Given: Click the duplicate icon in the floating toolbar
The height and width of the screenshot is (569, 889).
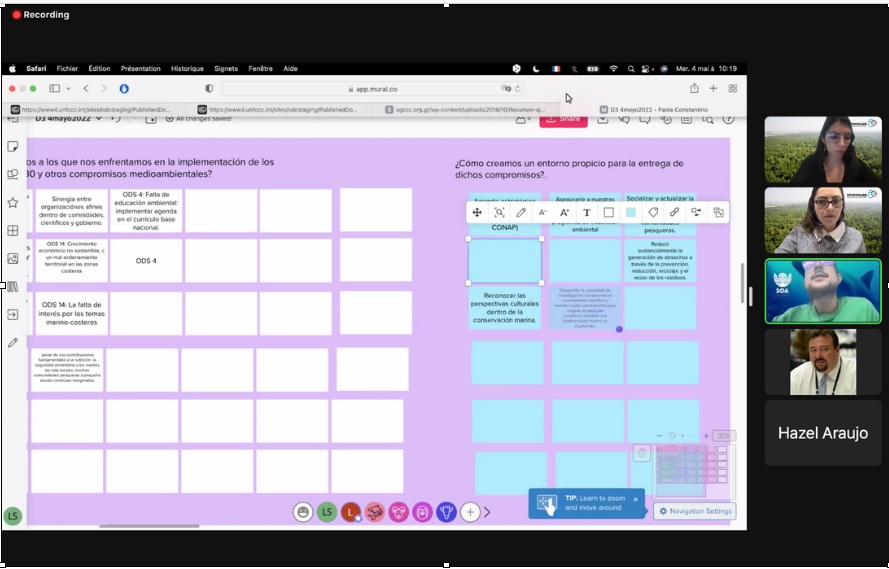Looking at the screenshot, I should 718,213.
